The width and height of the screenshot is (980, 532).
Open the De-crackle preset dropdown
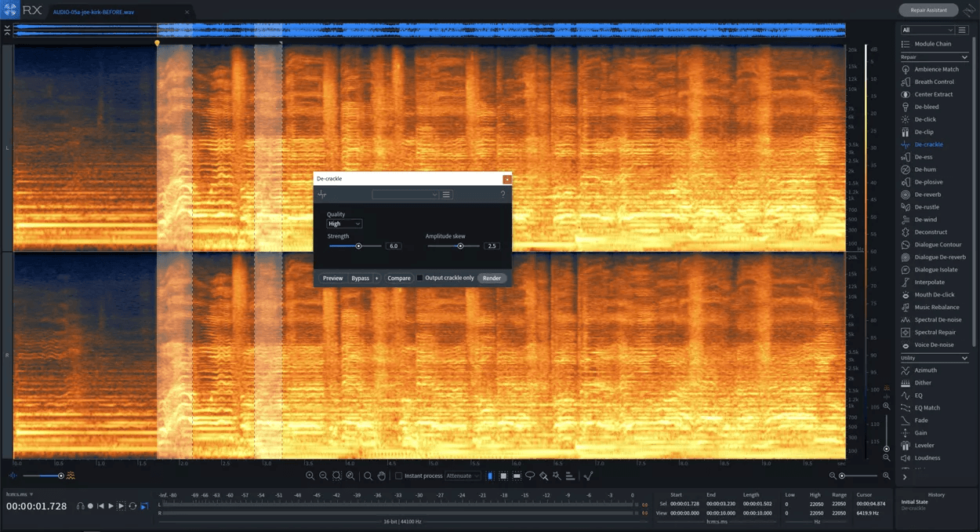[405, 195]
